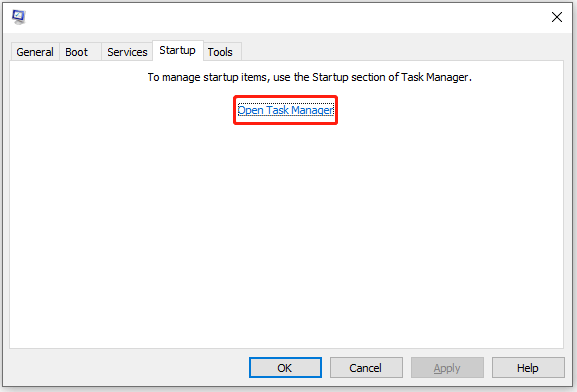The height and width of the screenshot is (392, 577).
Task: Click the greyed-out Apply button
Action: pyautogui.click(x=447, y=367)
